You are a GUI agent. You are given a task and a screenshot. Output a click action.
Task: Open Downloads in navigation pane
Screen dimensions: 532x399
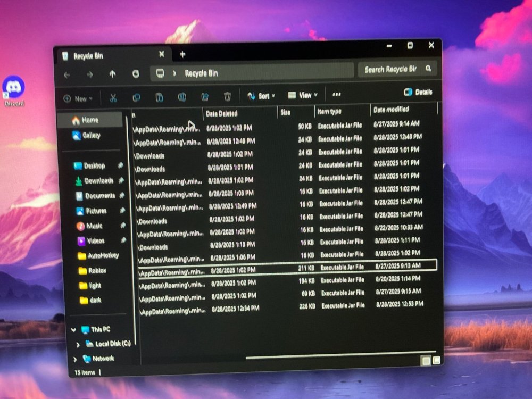click(94, 180)
